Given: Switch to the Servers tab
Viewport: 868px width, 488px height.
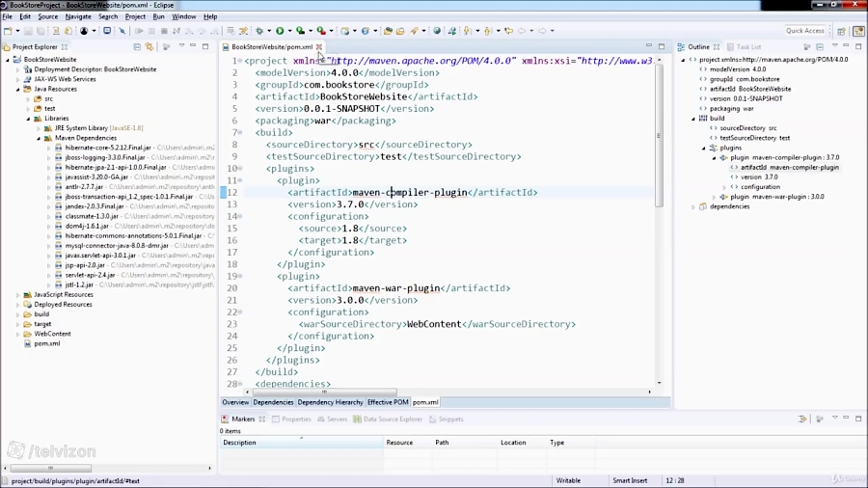Looking at the screenshot, I should (332, 420).
